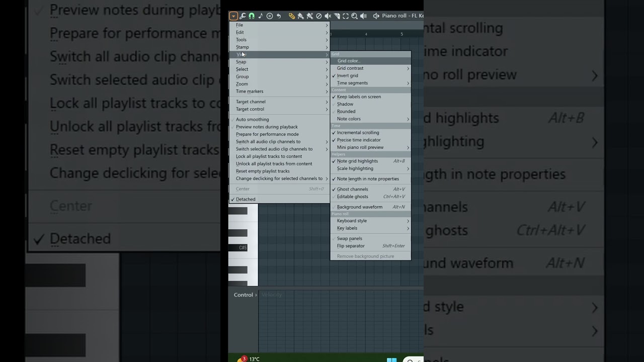
Task: Open the piano roll main menu arrow
Action: point(233,16)
